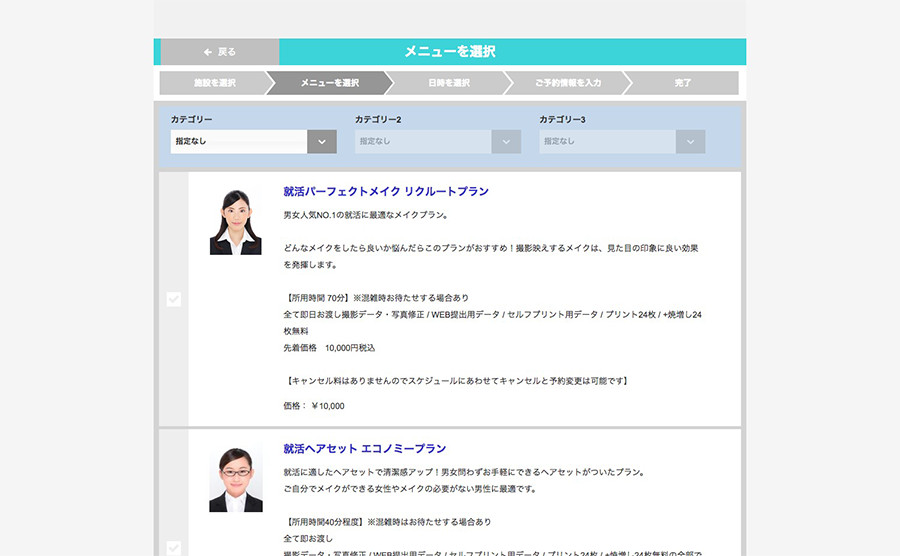This screenshot has height=556, width=900.
Task: Tick the checkbox for 就活パーフェクトメイク リクルートプラン
Action: (174, 299)
